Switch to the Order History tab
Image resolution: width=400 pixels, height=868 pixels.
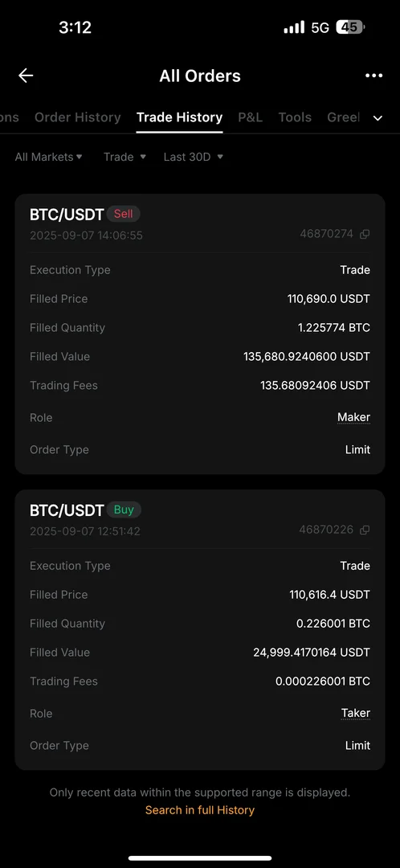pyautogui.click(x=77, y=117)
